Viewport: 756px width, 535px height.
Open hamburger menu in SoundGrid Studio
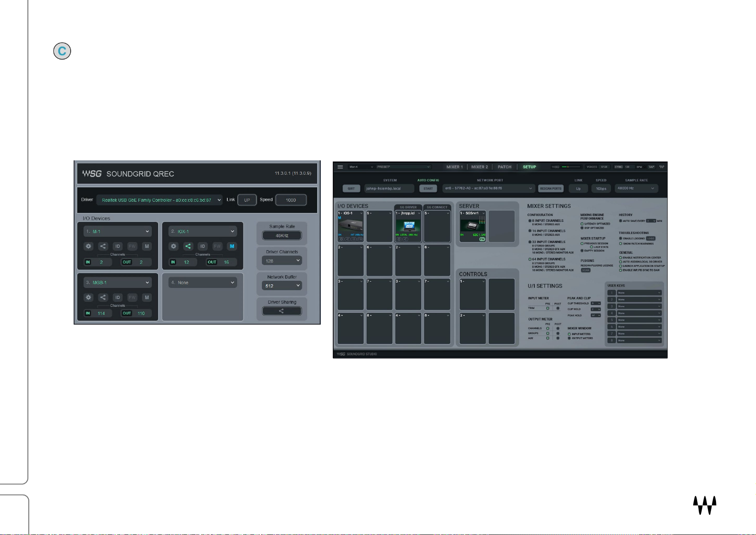point(340,167)
